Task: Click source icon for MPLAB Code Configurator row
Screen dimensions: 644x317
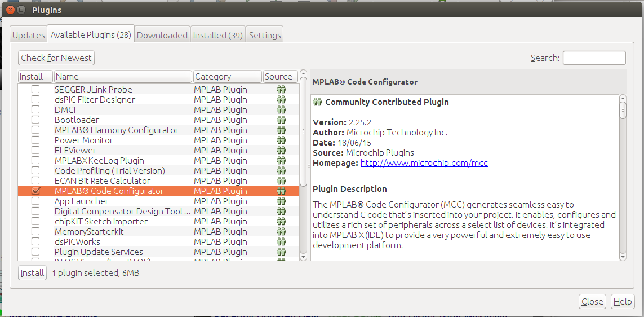Action: (281, 191)
